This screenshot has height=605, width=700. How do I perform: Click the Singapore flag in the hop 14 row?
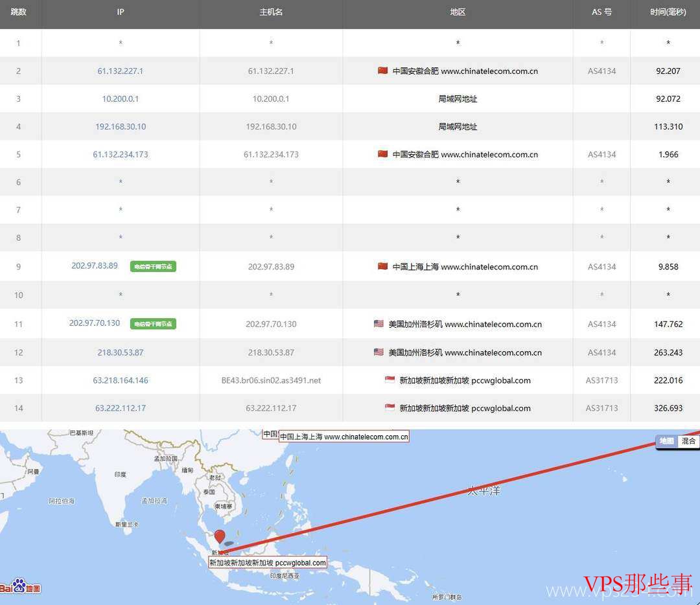[x=390, y=407]
